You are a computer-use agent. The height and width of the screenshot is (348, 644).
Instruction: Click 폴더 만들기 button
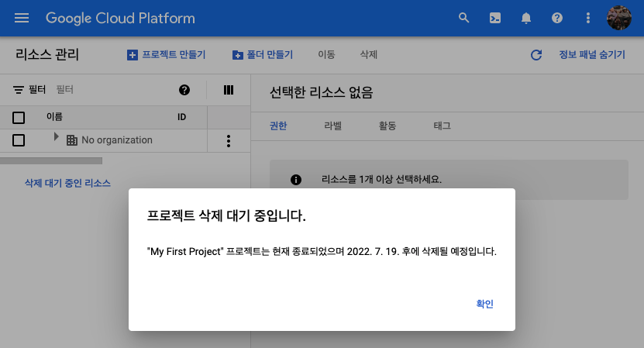(263, 55)
